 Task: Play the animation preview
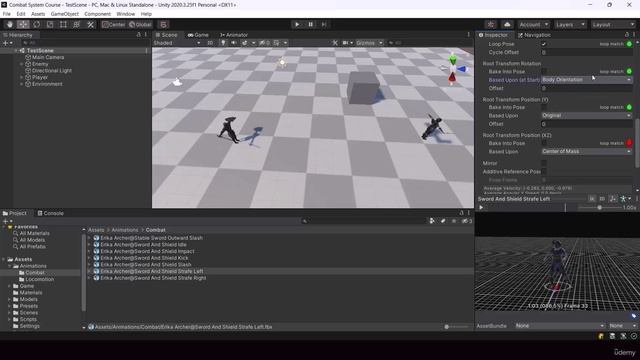coord(481,207)
